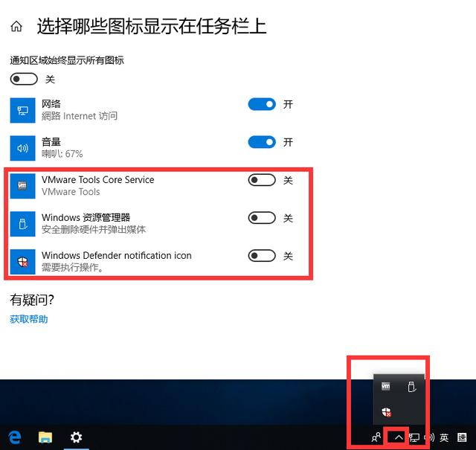This screenshot has width=476, height=450.
Task: Turn off the 网络 icon switch
Action: pos(262,104)
